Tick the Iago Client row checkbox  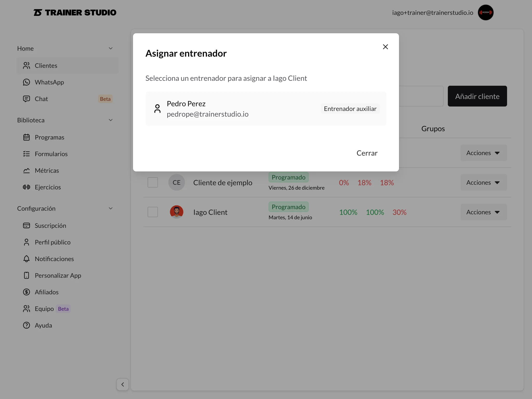pyautogui.click(x=153, y=212)
